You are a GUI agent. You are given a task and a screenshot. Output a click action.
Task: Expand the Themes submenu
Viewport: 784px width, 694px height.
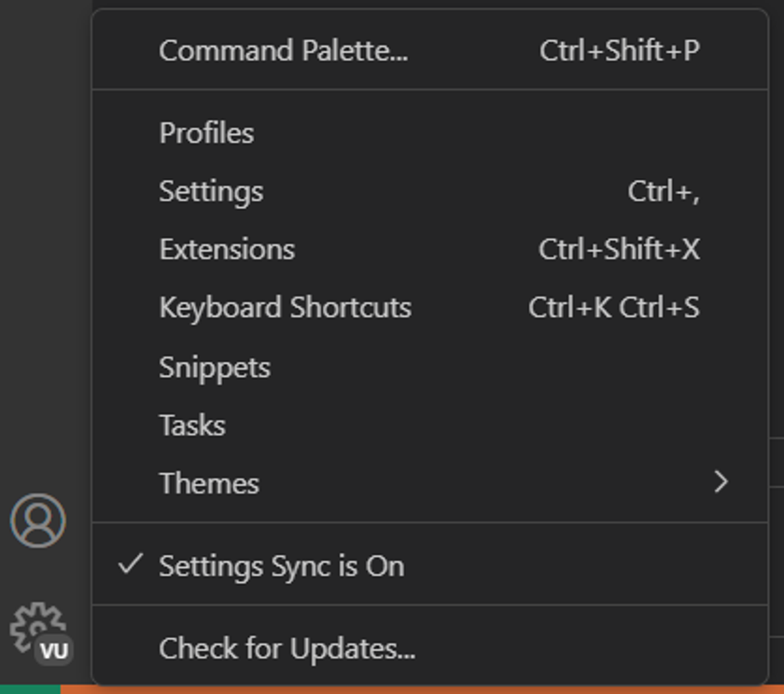(209, 483)
